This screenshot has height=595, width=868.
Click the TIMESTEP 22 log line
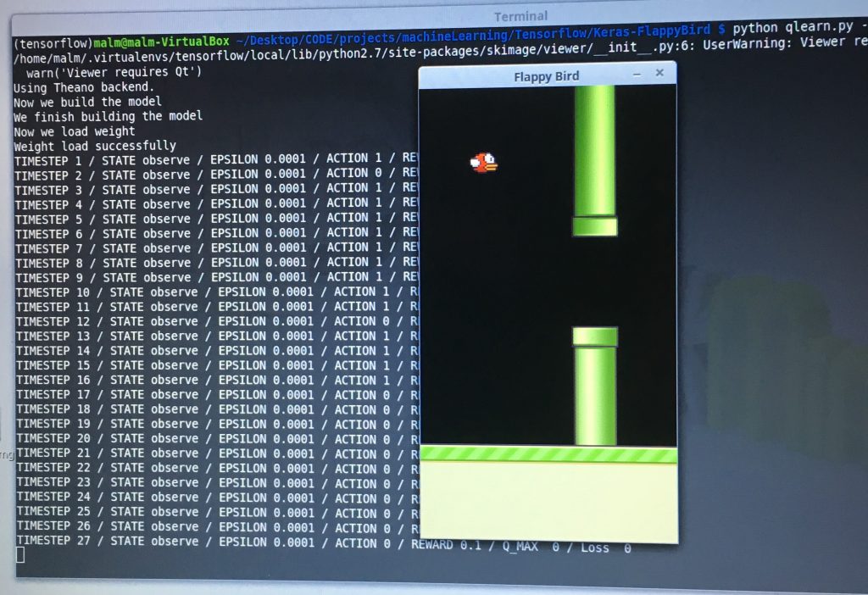(x=218, y=468)
